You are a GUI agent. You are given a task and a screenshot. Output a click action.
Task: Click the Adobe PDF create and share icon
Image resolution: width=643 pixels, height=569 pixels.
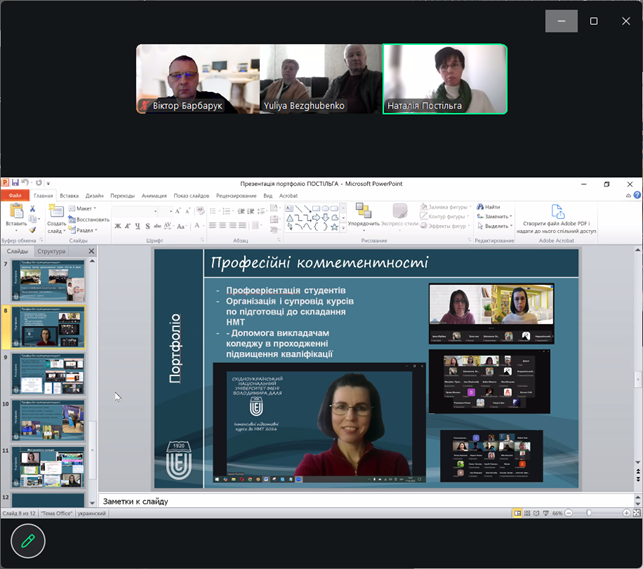[557, 212]
